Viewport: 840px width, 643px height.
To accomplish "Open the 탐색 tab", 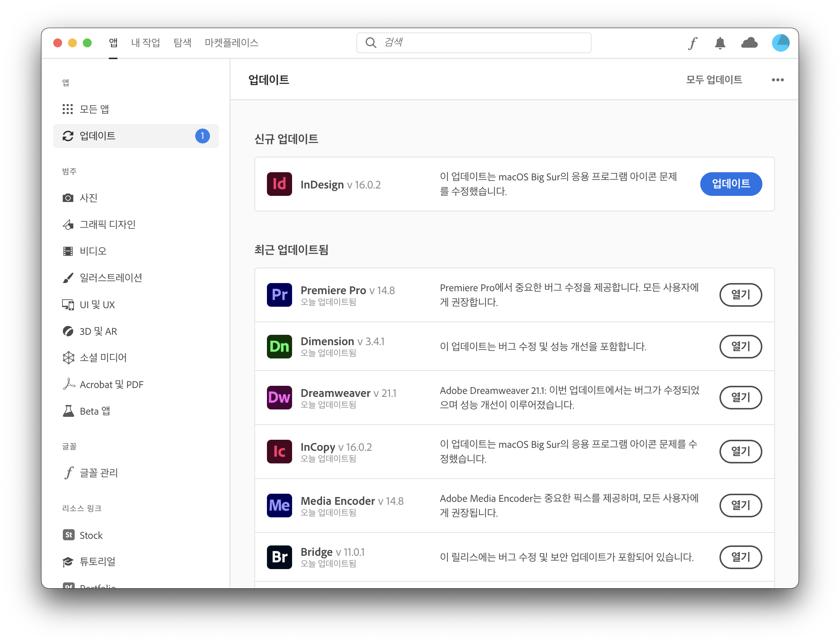I will click(x=182, y=42).
